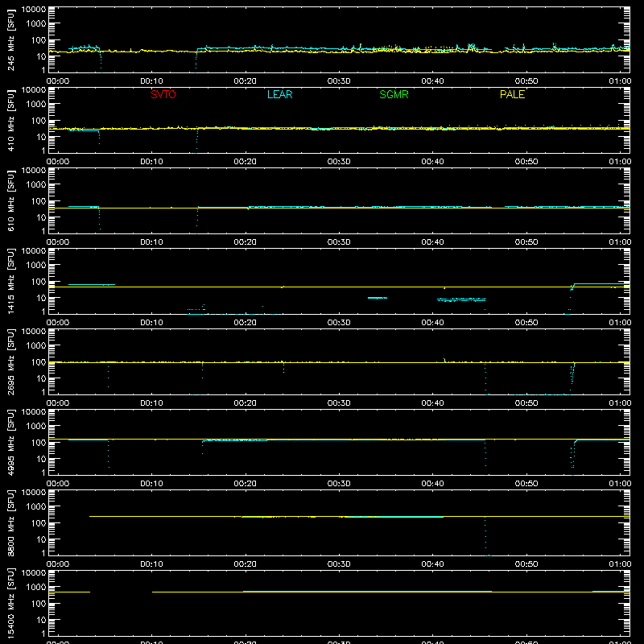
Task: Click 1000 value on 4995 MHz y-axis
Action: click(x=36, y=427)
